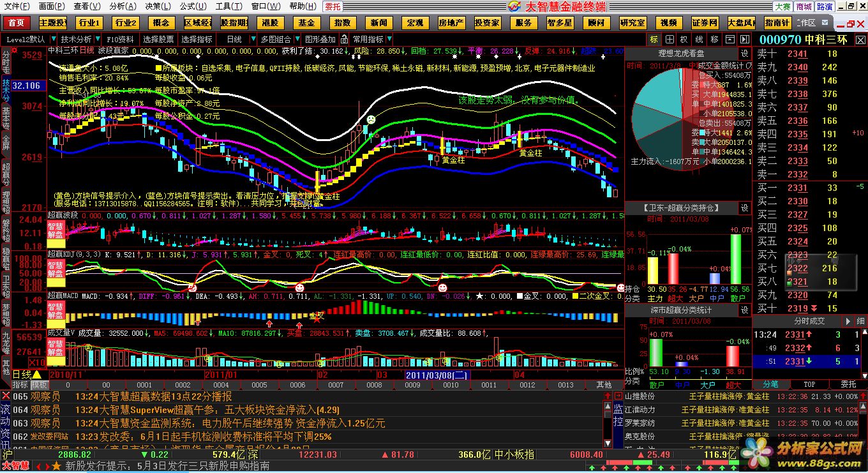This screenshot has width=868, height=473.
Task: Click the 路演 button in title bar
Action: point(825,6)
